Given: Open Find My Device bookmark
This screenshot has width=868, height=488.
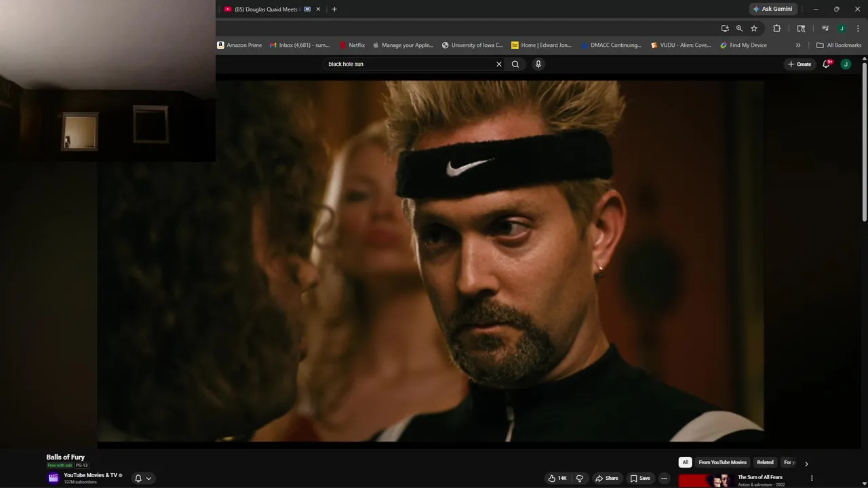Looking at the screenshot, I should (743, 45).
